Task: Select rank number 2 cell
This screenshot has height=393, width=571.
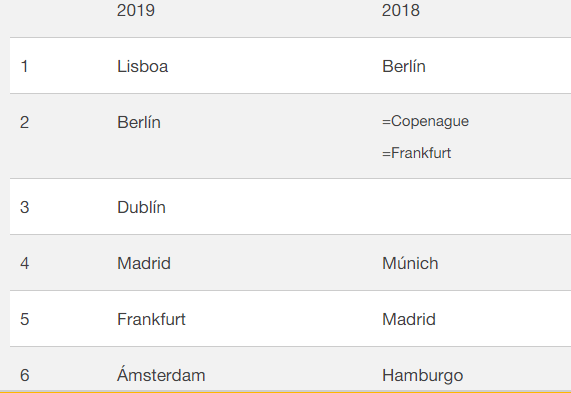Action: (x=24, y=122)
